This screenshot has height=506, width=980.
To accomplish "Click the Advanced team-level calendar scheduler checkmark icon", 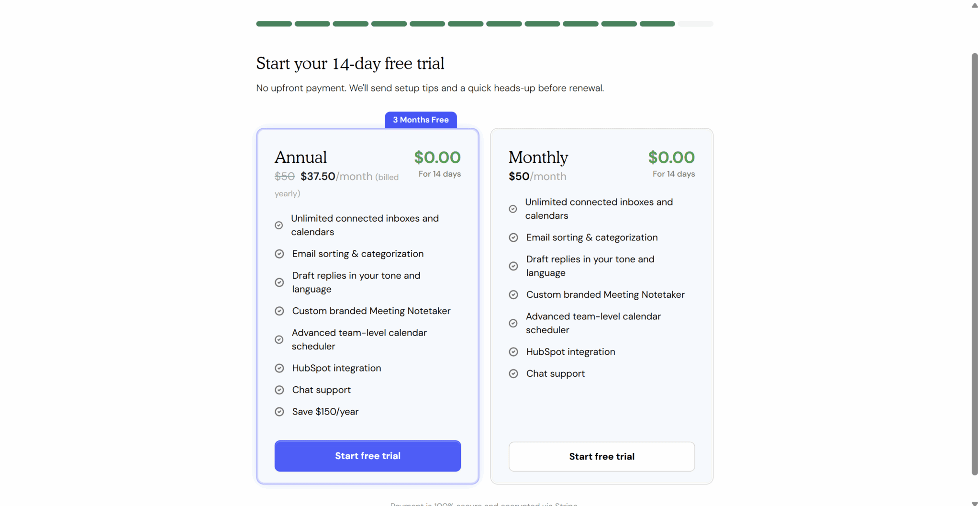I will 279,339.
